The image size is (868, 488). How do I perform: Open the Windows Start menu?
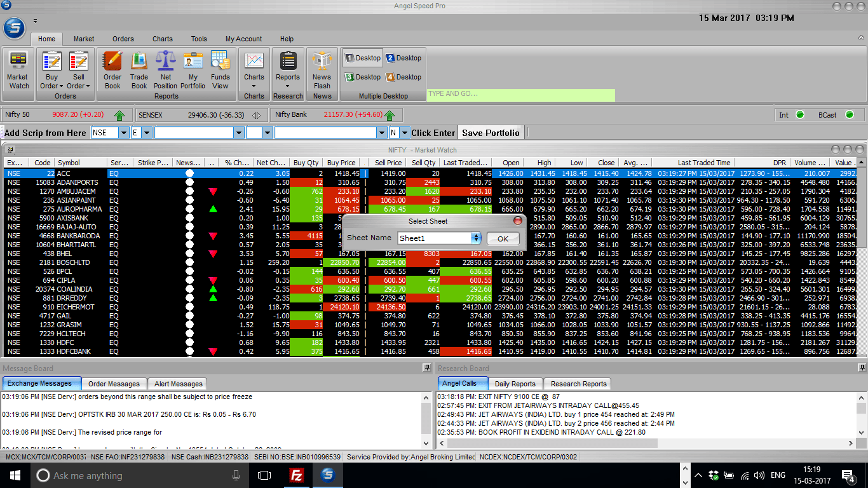click(15, 475)
